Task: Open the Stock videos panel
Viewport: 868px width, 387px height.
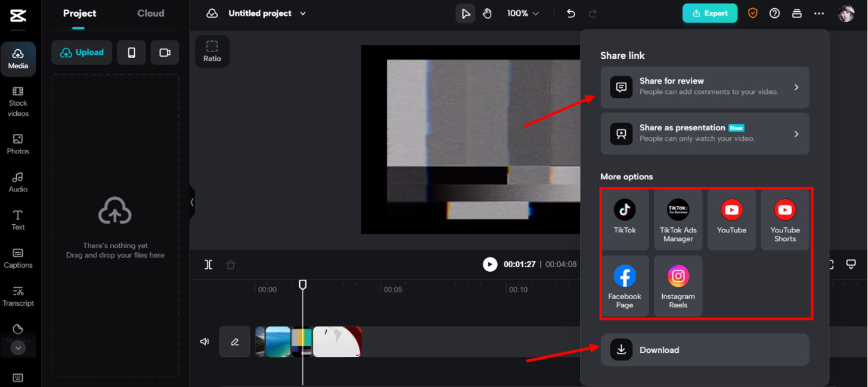Action: [18, 102]
